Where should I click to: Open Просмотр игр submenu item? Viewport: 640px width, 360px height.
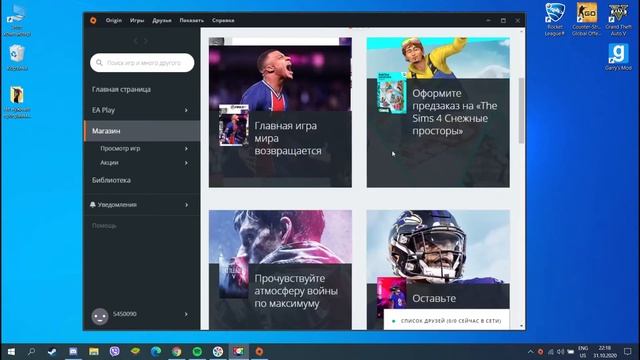tap(120, 149)
